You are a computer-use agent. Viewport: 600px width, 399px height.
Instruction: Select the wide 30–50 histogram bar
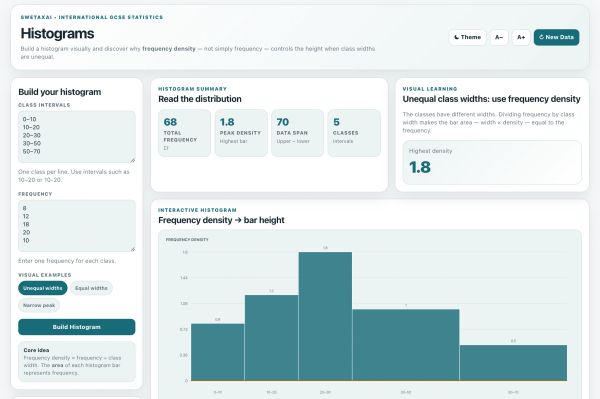click(406, 345)
